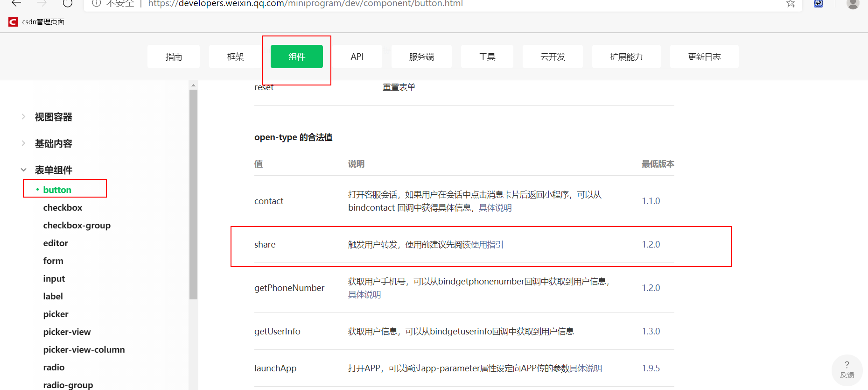Bookmark page with the star icon

pos(791,3)
